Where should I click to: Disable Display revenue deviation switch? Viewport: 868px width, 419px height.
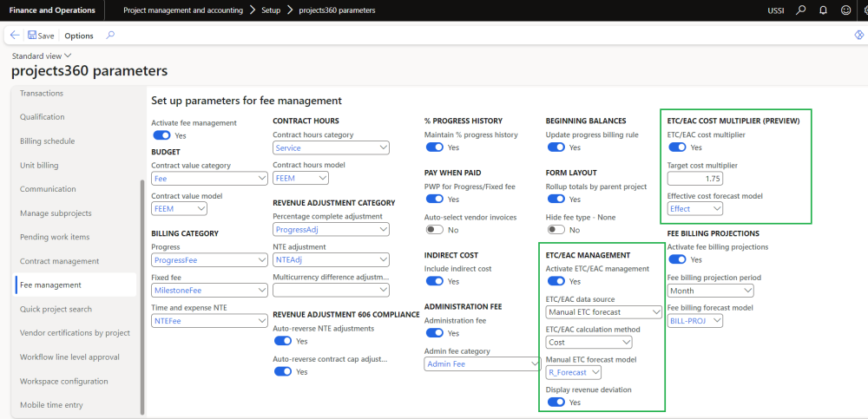click(556, 403)
